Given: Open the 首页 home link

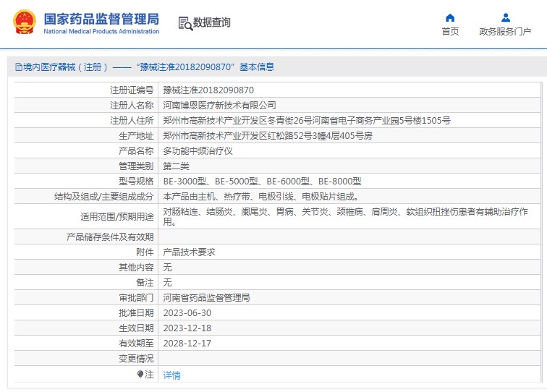Looking at the screenshot, I should 450,31.
